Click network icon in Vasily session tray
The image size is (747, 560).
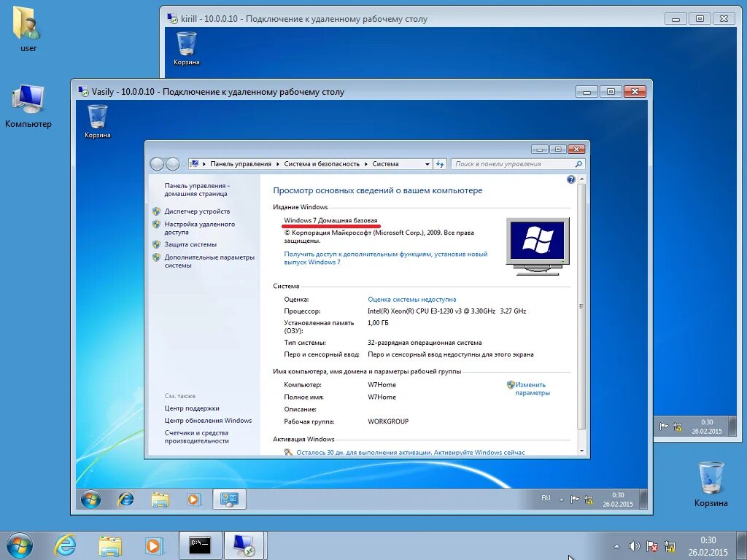coord(589,499)
